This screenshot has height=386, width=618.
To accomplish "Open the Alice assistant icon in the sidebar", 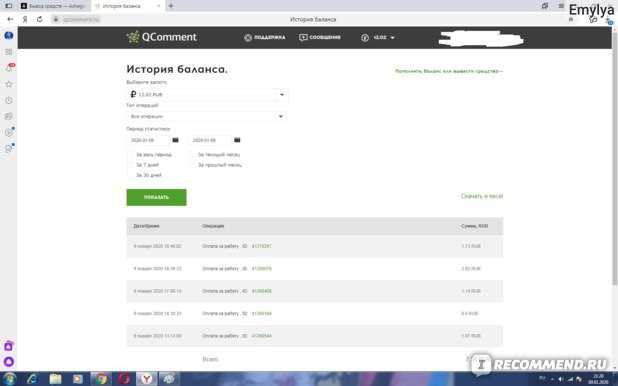I will point(9,362).
